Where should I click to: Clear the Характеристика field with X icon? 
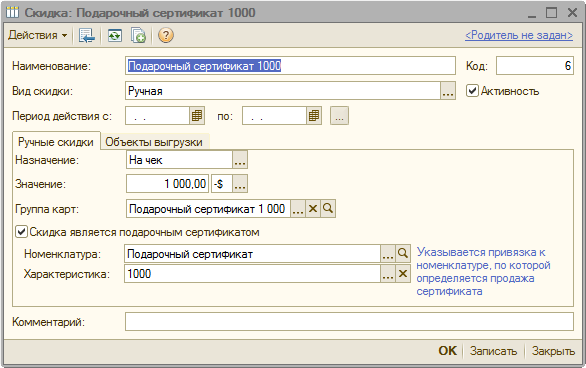[x=403, y=274]
